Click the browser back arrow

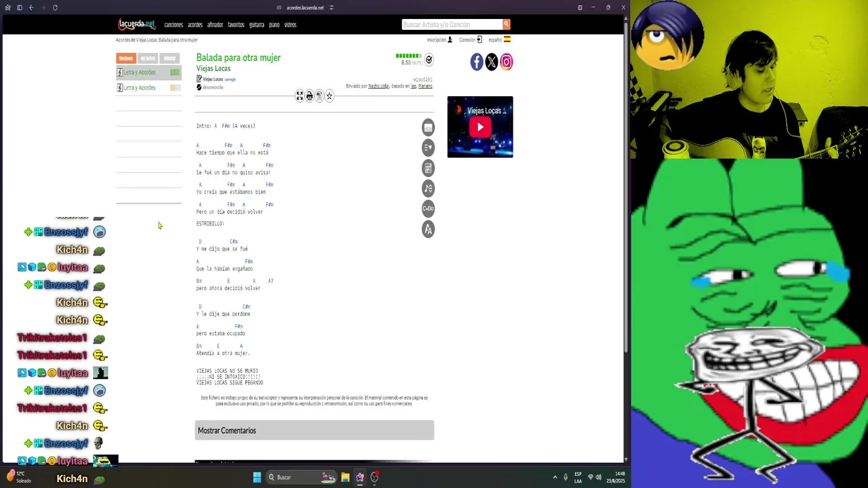coord(31,7)
